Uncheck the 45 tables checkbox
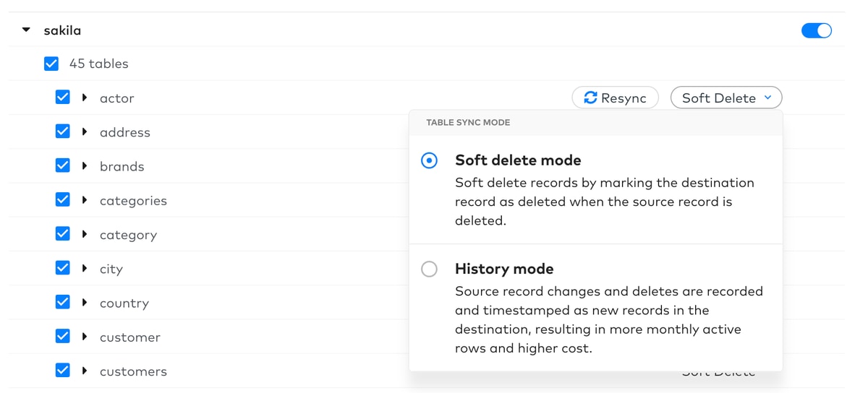The image size is (868, 393). point(51,64)
